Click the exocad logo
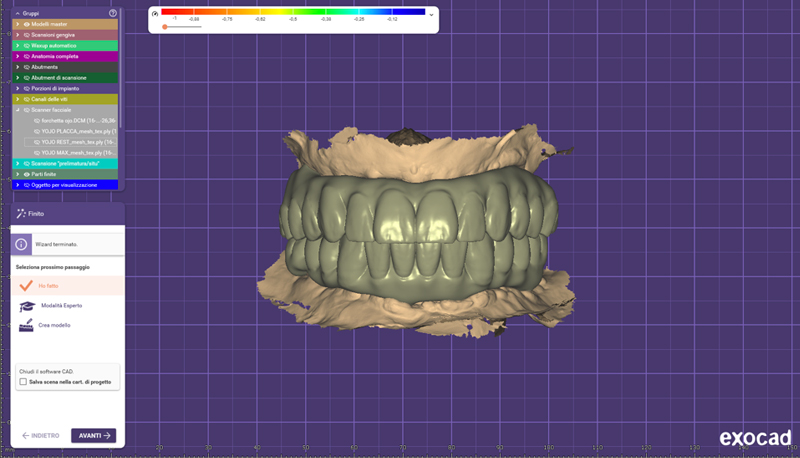Viewport: 800px width, 458px height. tap(755, 438)
